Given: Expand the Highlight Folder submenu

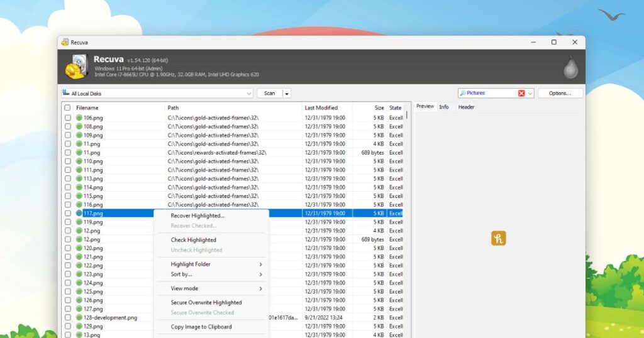Looking at the screenshot, I should [260, 264].
